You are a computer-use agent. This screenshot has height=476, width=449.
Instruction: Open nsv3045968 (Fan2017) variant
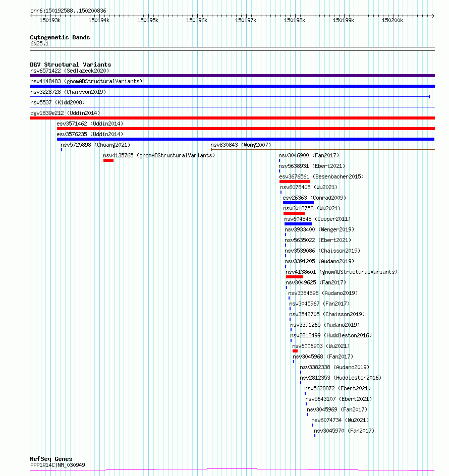tap(323, 357)
